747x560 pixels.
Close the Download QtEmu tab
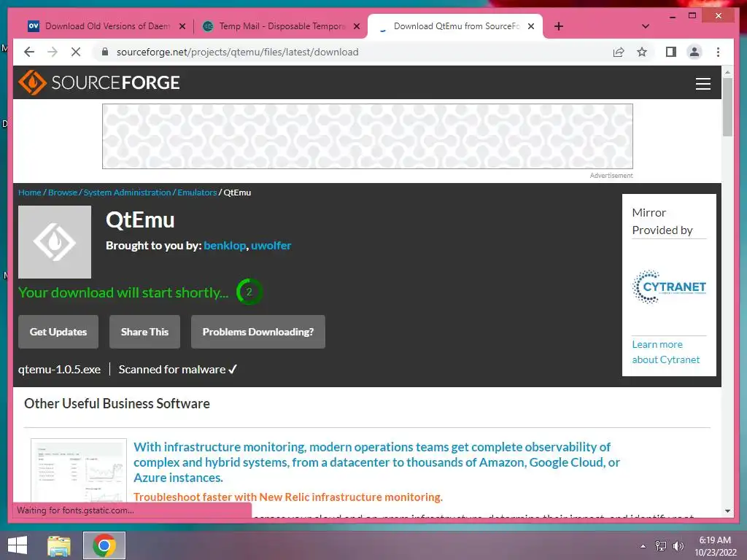(x=531, y=27)
